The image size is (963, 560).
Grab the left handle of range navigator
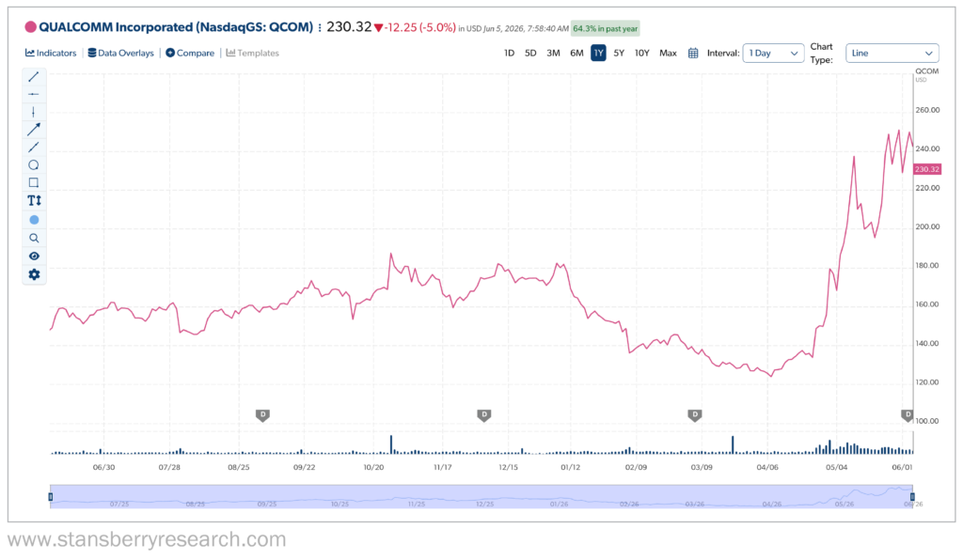51,496
